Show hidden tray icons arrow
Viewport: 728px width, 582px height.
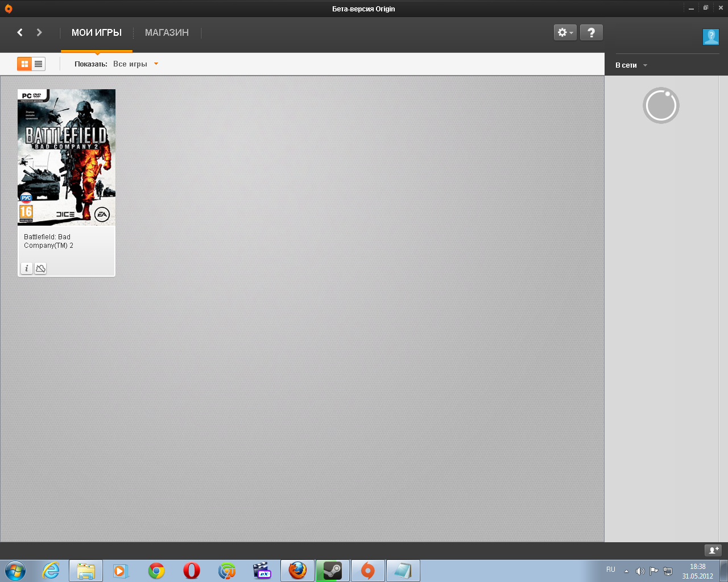pos(626,571)
